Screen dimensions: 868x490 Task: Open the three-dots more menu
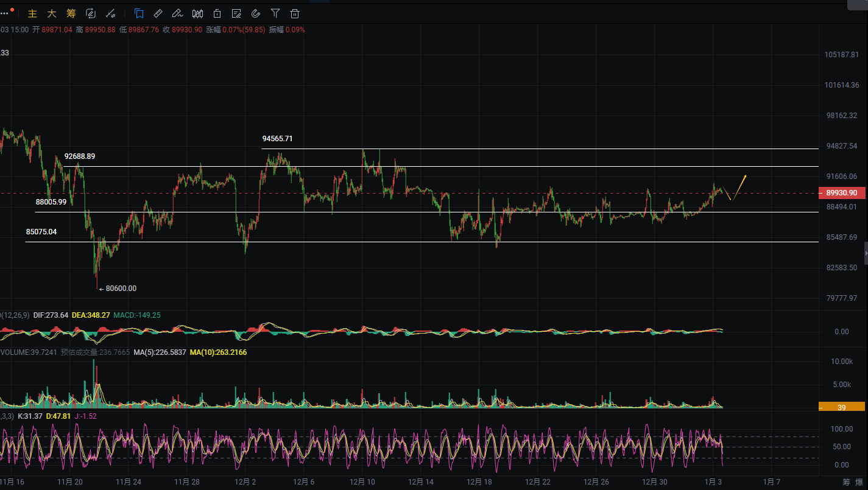pyautogui.click(x=5, y=13)
